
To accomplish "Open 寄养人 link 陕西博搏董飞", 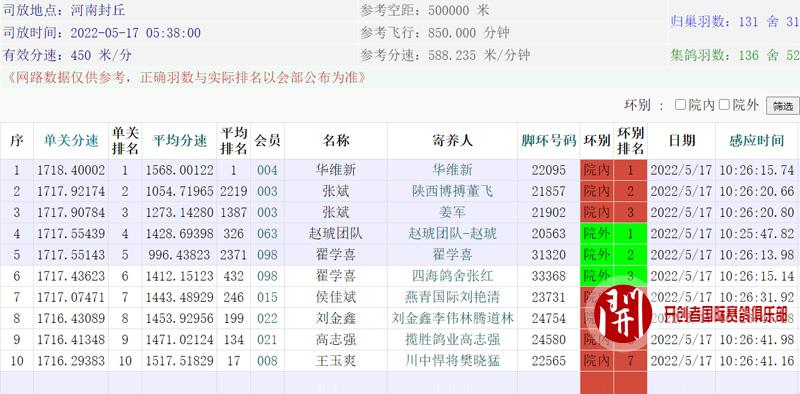I will tap(453, 191).
